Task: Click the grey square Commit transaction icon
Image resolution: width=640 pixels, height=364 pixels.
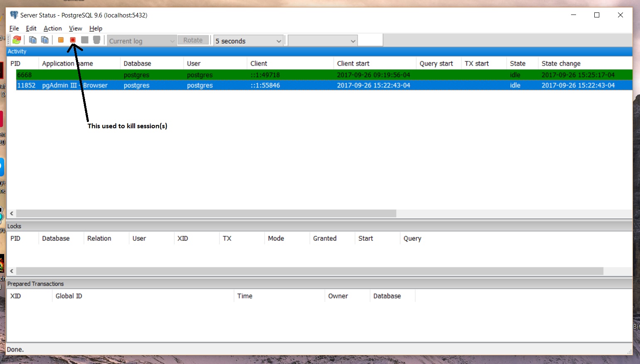Action: click(85, 40)
